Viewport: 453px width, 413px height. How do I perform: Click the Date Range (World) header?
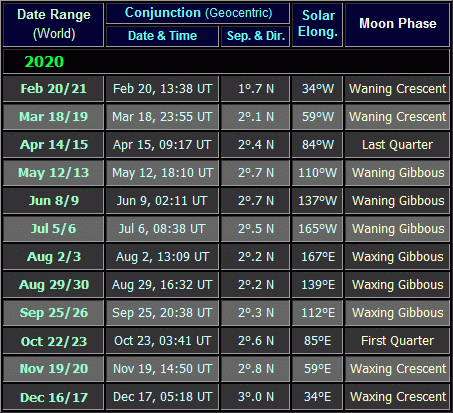[53, 25]
